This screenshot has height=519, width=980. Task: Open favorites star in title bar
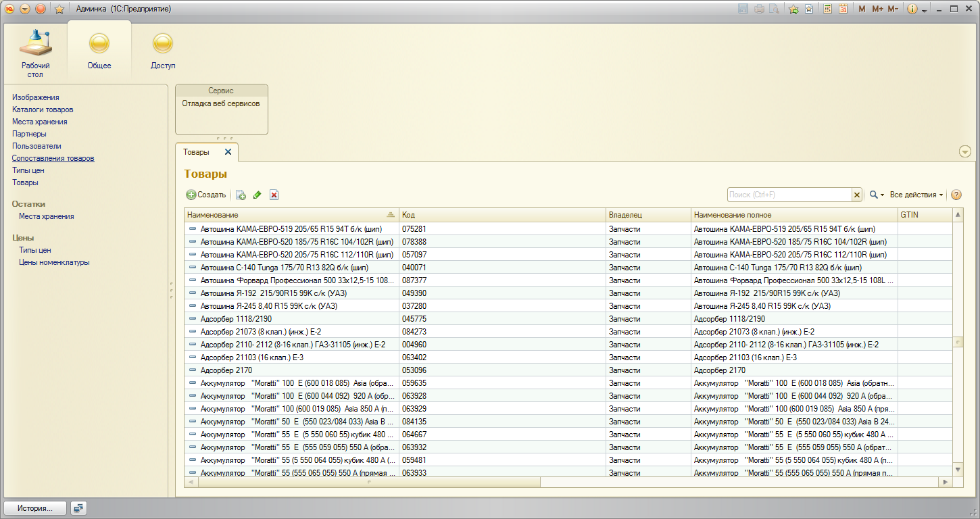tap(59, 9)
